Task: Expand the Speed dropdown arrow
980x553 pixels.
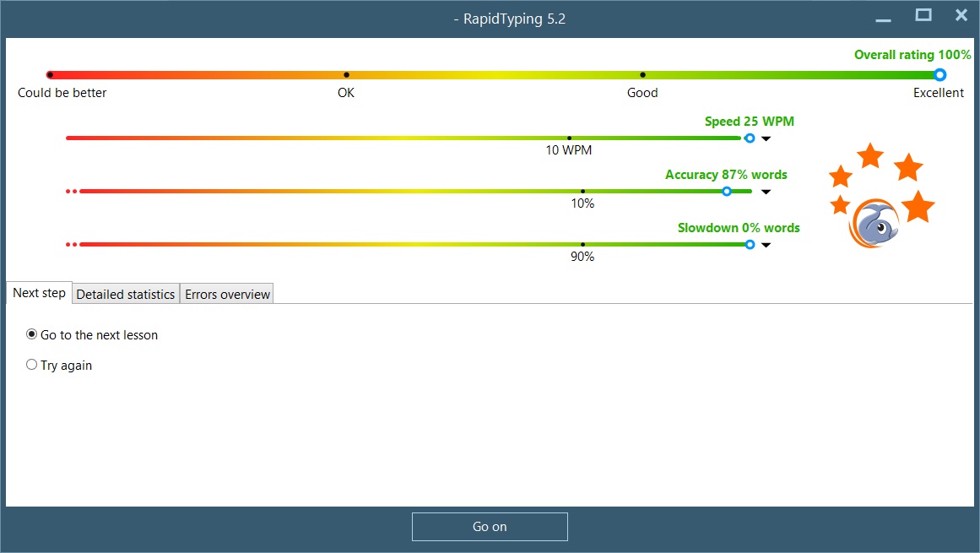Action: coord(766,138)
